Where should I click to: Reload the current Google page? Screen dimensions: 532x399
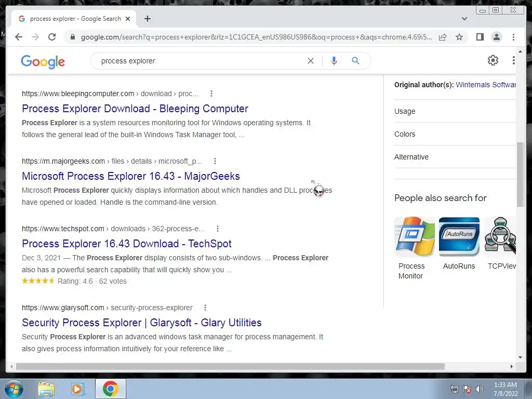pyautogui.click(x=52, y=37)
